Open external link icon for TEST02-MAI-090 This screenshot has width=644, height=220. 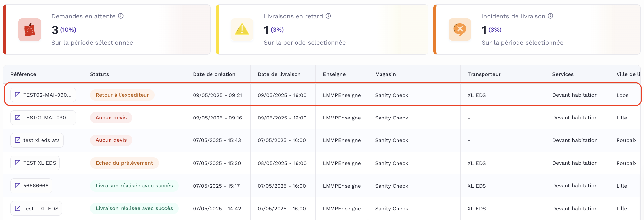tap(18, 95)
